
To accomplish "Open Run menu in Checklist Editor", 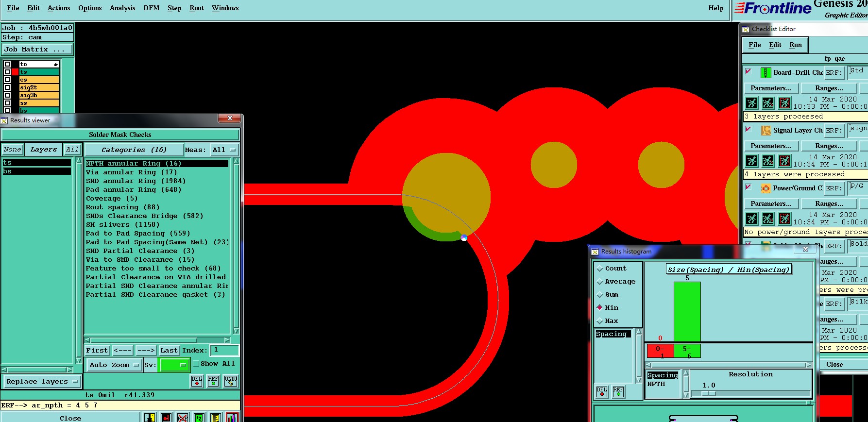I will (796, 45).
